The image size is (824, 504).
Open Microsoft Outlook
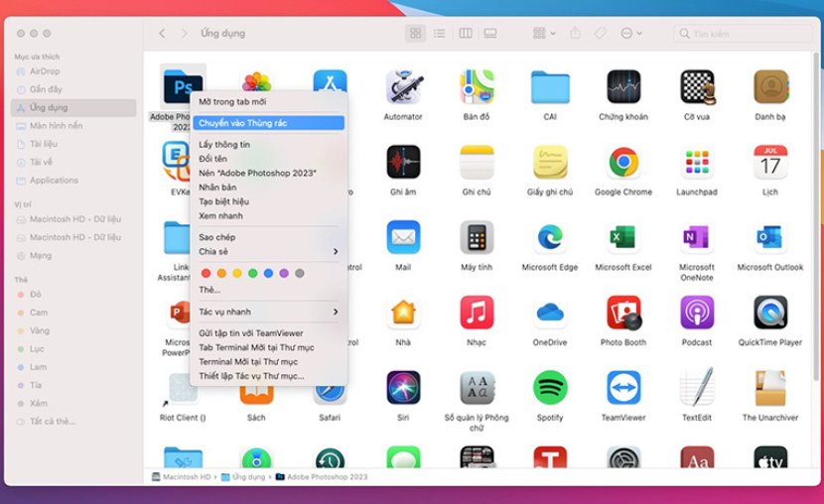[771, 237]
